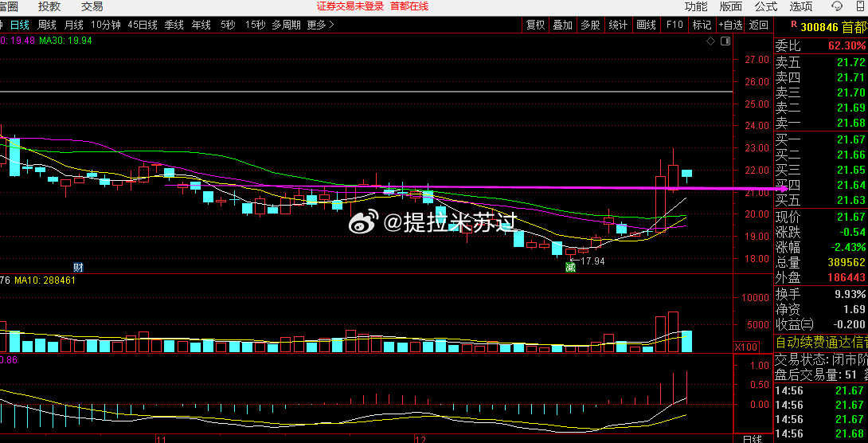Click the diamond marker icon in chart corner
Image resolution: width=868 pixels, height=443 pixels.
(711, 41)
